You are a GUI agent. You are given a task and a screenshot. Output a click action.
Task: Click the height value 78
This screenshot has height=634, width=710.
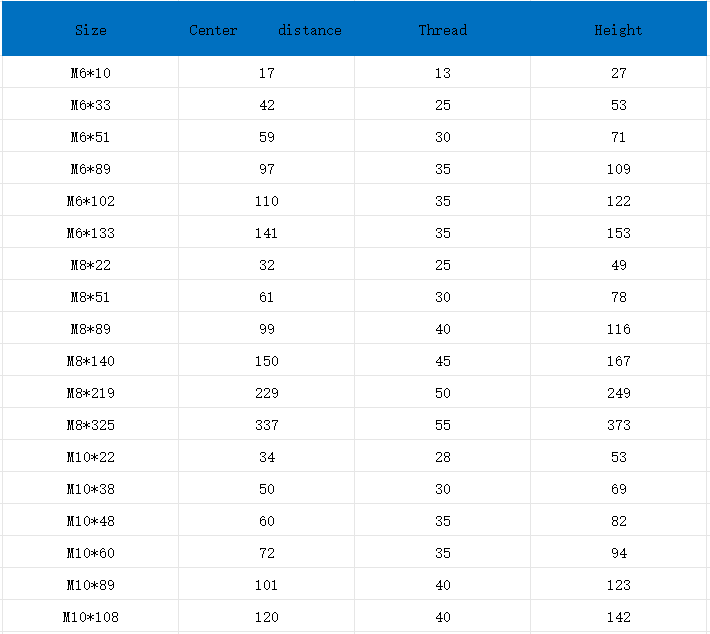(x=619, y=297)
